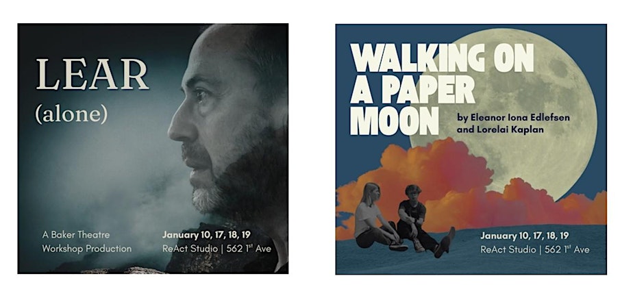Click the Lear poster ReAct Studio address
The image size is (644, 287).
(217, 249)
